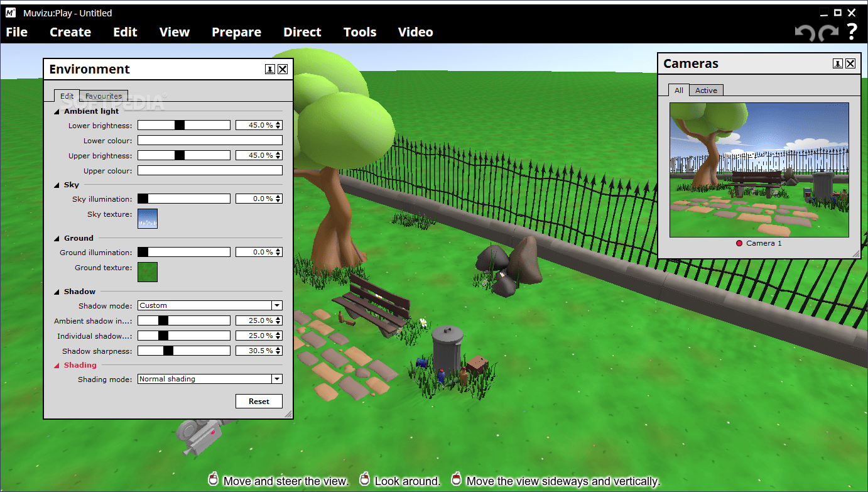Click the Look around hint
868x492 pixels.
pos(408,481)
